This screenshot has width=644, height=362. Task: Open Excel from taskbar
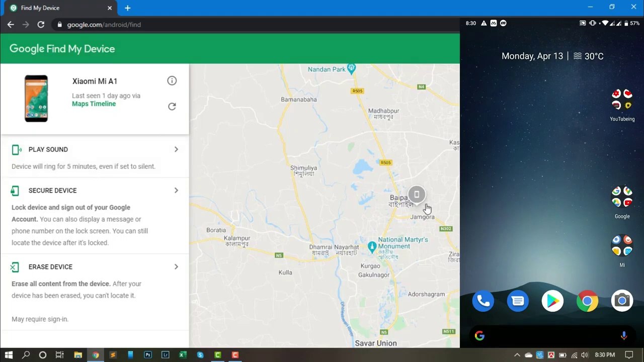pos(183,355)
